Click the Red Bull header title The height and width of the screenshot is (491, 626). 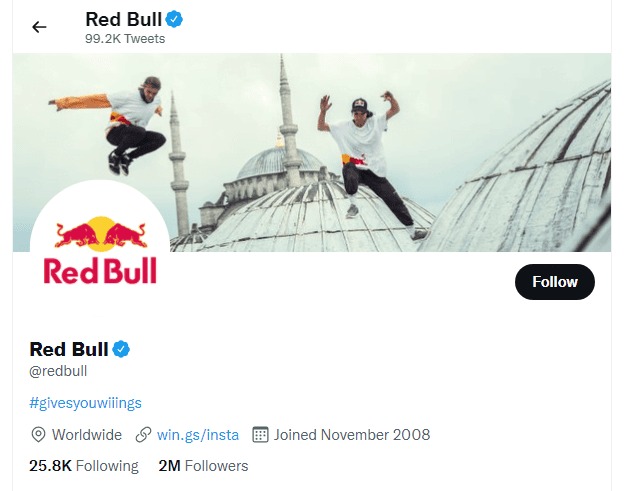click(122, 19)
